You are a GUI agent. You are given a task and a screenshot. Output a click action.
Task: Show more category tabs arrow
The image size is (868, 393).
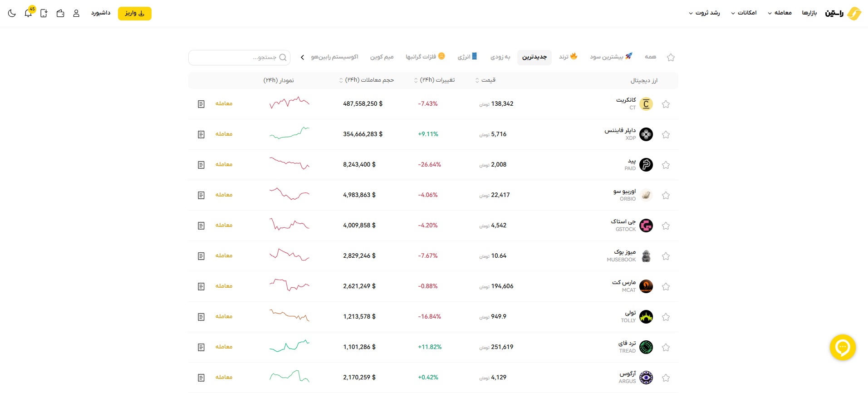click(x=303, y=57)
